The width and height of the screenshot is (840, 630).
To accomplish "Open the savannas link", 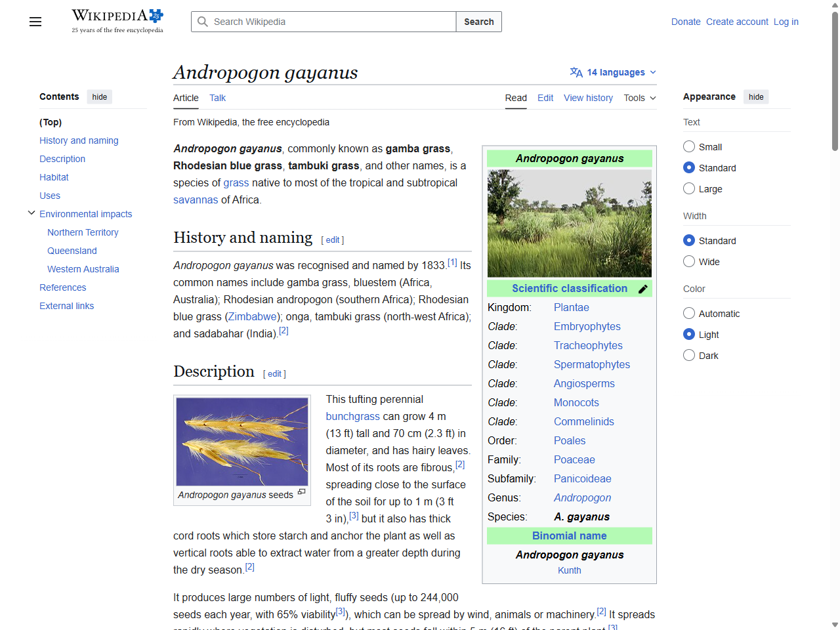I will (196, 199).
